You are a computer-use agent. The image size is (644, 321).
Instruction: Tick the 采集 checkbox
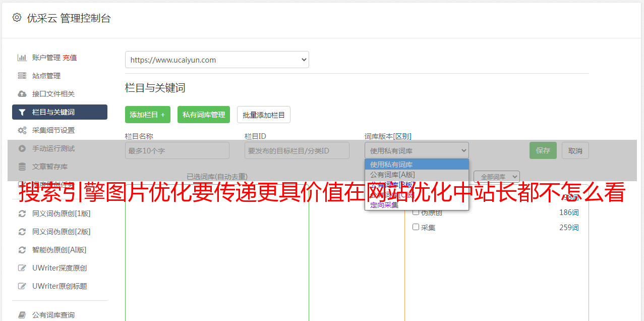[416, 227]
